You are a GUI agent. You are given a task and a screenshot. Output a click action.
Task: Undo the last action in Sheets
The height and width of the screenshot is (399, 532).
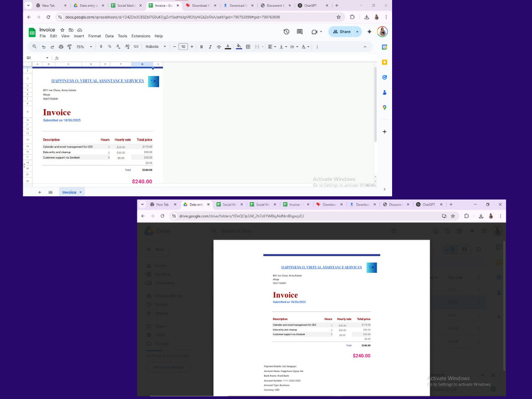pos(44,47)
